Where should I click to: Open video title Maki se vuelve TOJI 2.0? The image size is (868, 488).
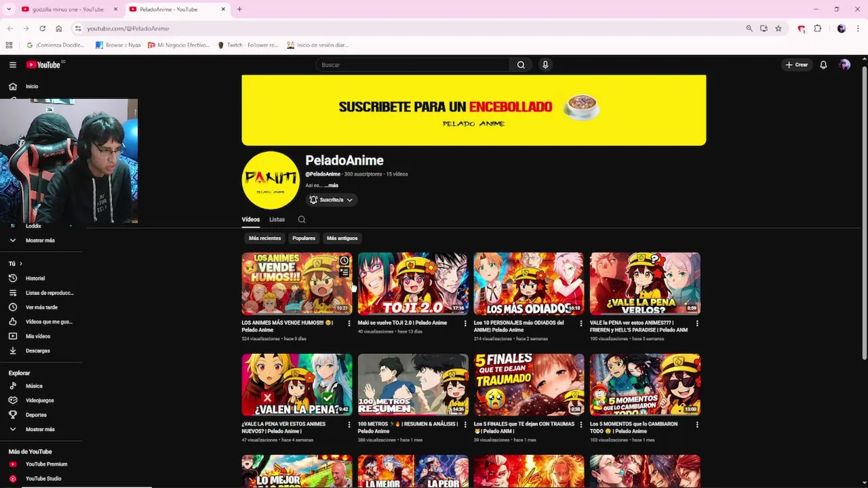point(403,323)
